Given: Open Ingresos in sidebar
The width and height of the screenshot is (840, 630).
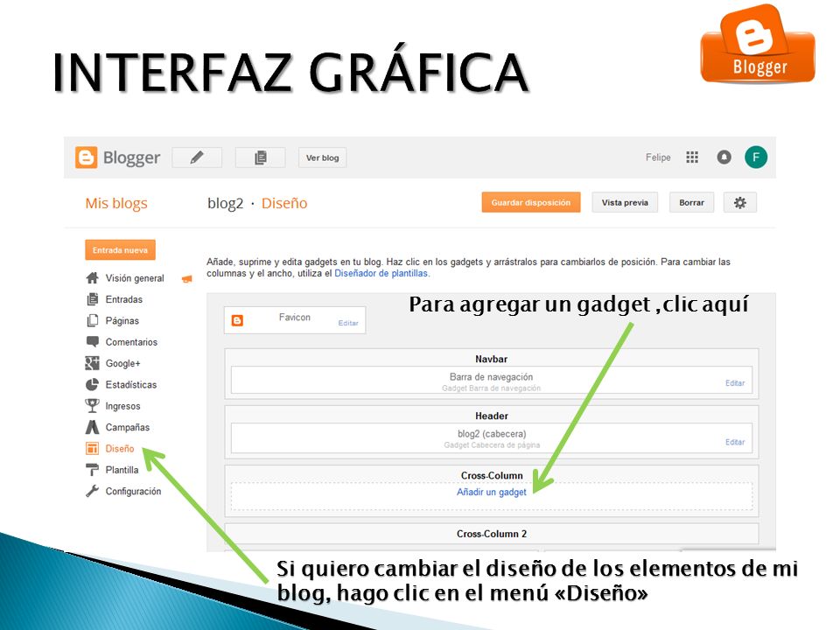Looking at the screenshot, I should point(122,406).
